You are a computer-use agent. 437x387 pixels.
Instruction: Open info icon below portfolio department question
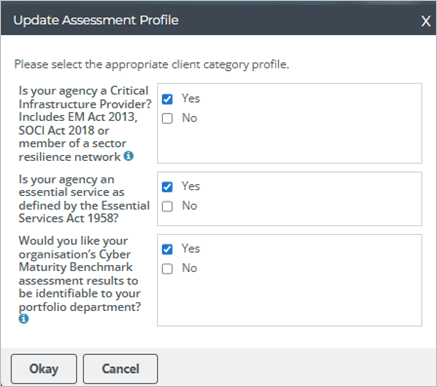[24, 319]
